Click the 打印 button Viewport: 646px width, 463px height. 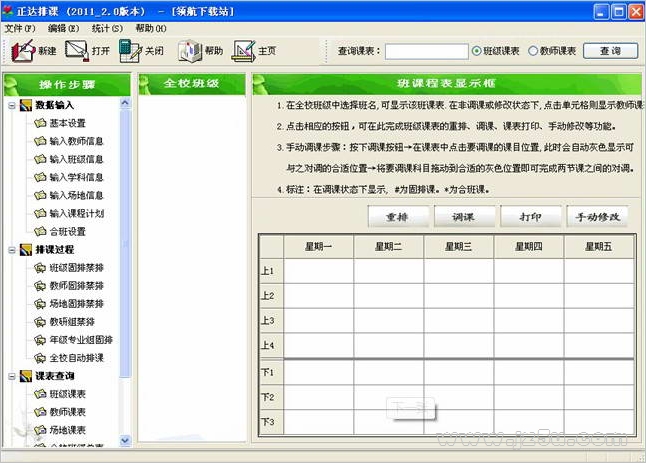[x=531, y=217]
